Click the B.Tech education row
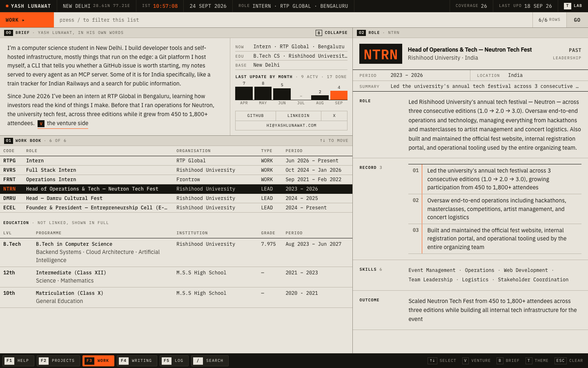588x368 pixels. pos(176,252)
